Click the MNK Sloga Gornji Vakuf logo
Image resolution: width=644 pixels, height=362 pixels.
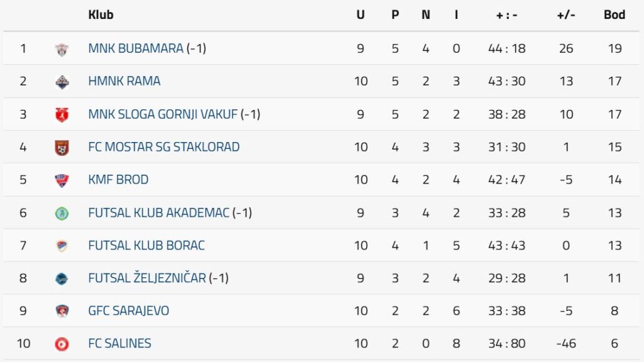pyautogui.click(x=62, y=114)
